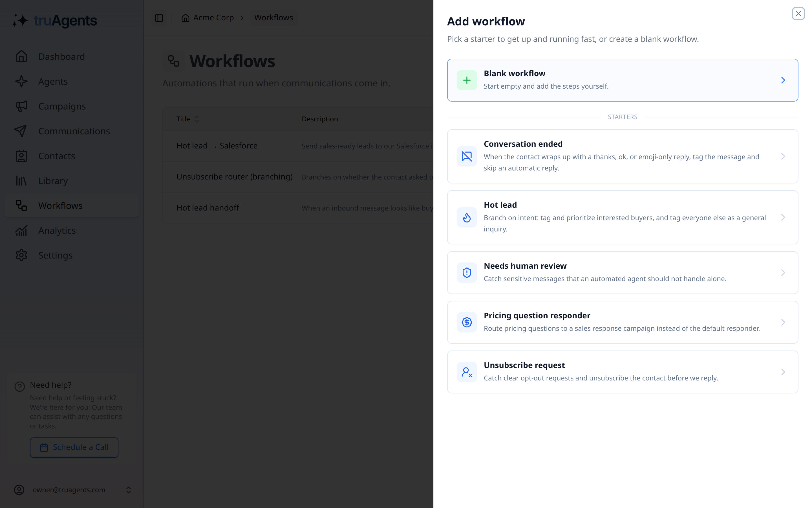
Task: Select the Blank workflow title
Action: click(x=514, y=73)
